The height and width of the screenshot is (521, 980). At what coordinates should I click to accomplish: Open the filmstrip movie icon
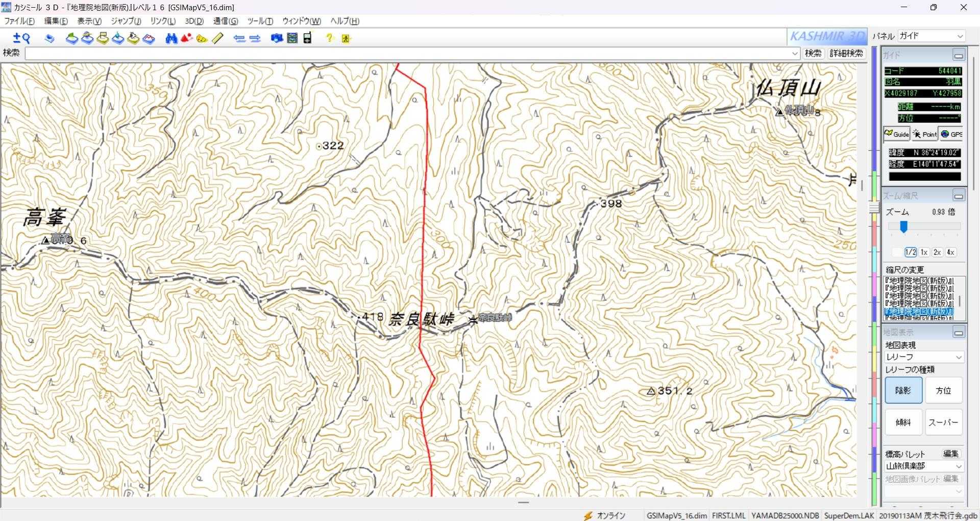(292, 38)
